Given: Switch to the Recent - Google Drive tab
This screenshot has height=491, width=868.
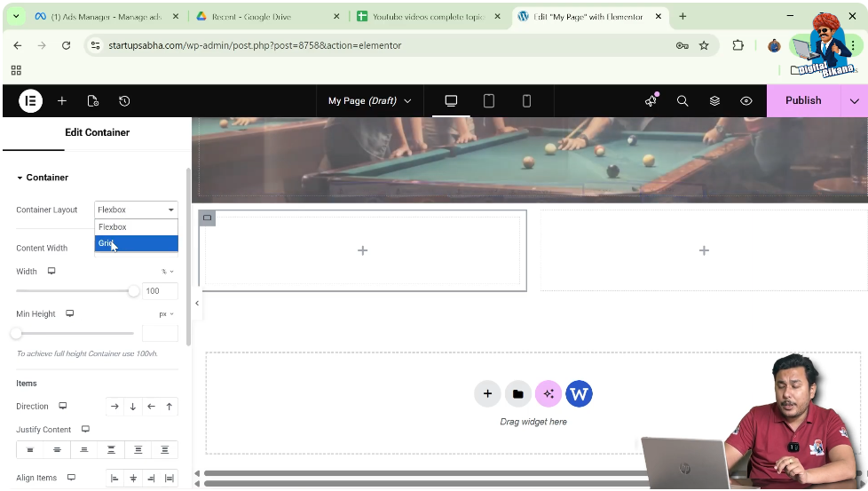Looking at the screenshot, I should [x=267, y=17].
